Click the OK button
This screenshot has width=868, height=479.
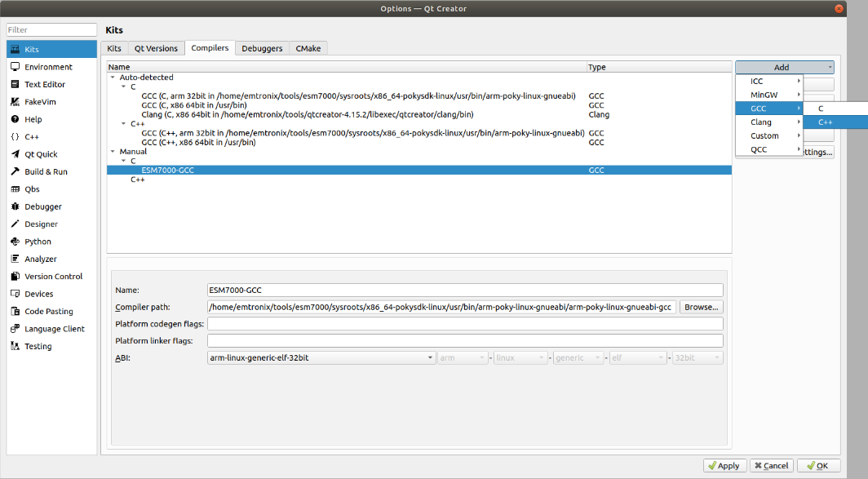(819, 466)
